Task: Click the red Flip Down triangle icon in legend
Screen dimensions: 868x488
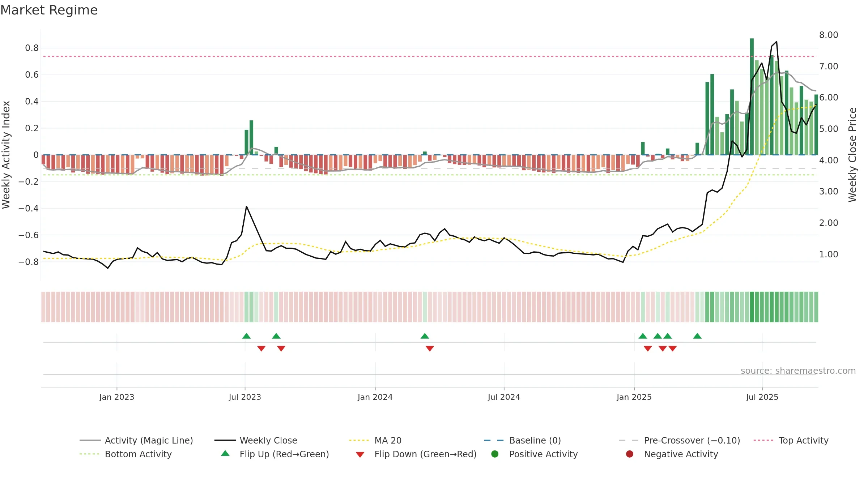Action: 360,455
